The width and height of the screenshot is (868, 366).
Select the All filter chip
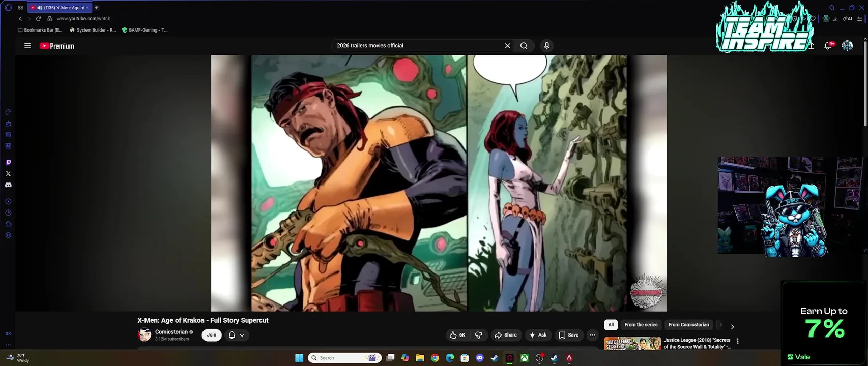611,325
